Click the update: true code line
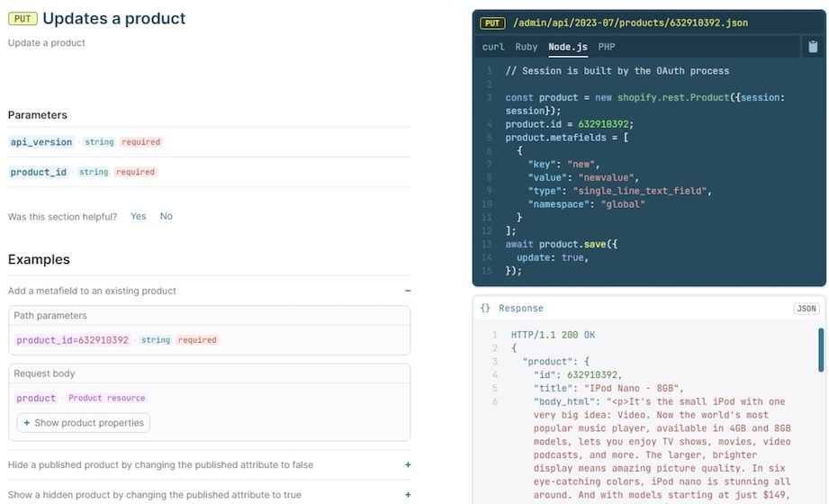The height and width of the screenshot is (504, 829). coord(553,257)
